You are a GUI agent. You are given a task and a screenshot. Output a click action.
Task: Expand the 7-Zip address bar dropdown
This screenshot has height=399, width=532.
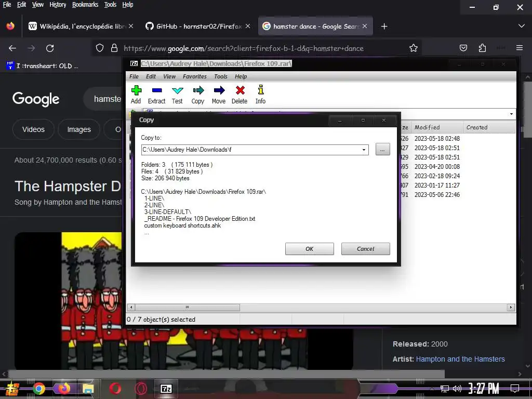pos(511,114)
